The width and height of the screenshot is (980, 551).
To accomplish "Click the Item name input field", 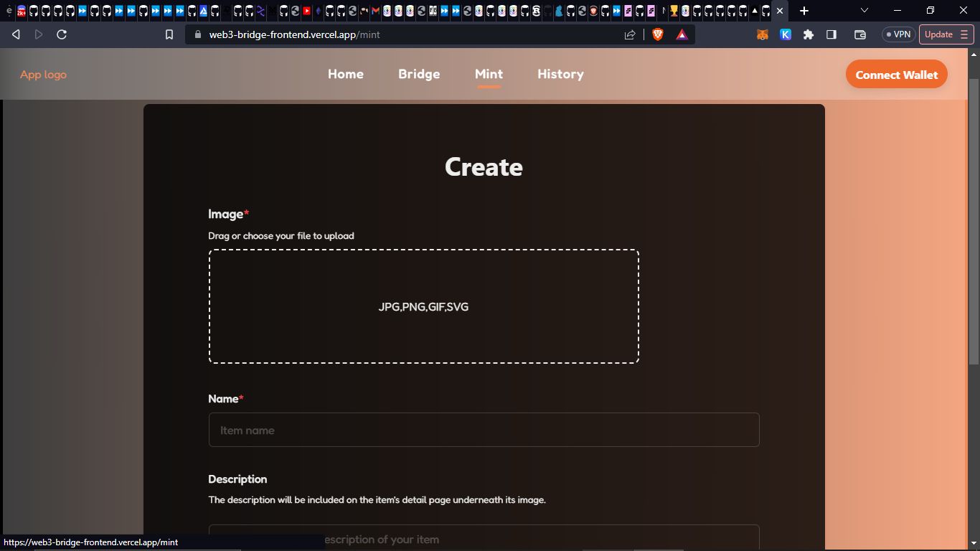I will 484,430.
